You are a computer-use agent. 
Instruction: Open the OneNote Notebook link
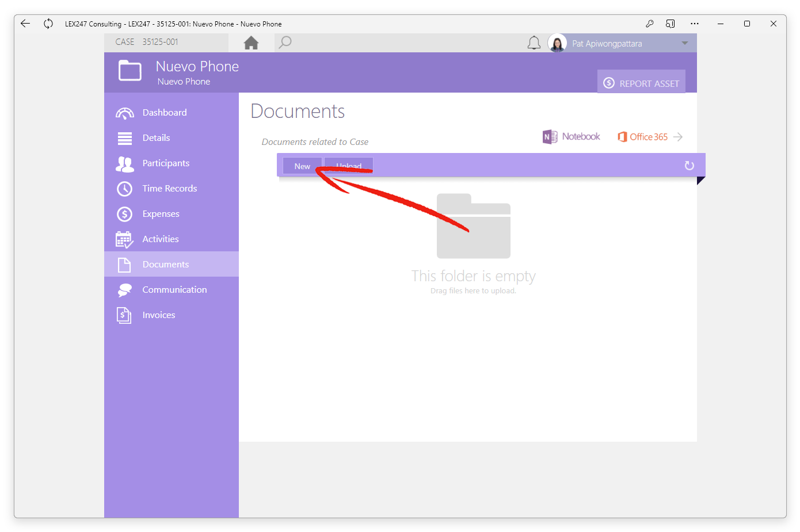tap(572, 136)
